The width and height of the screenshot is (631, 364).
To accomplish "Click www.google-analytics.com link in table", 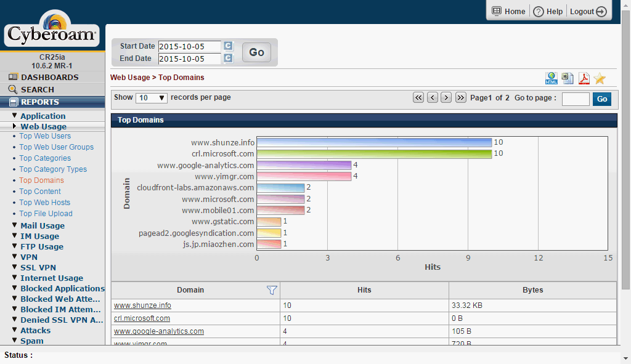I will 159,331.
